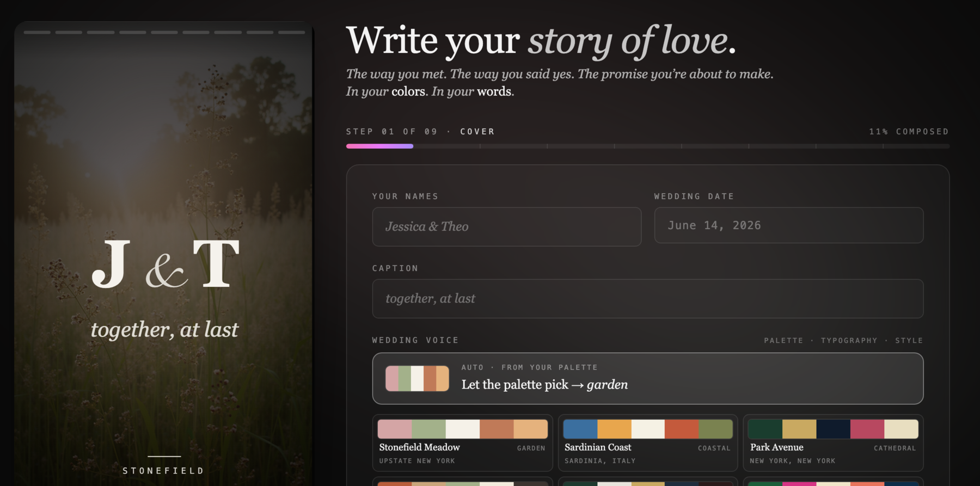The width and height of the screenshot is (980, 486).
Task: Click the auto palette swatch strip
Action: pos(417,378)
